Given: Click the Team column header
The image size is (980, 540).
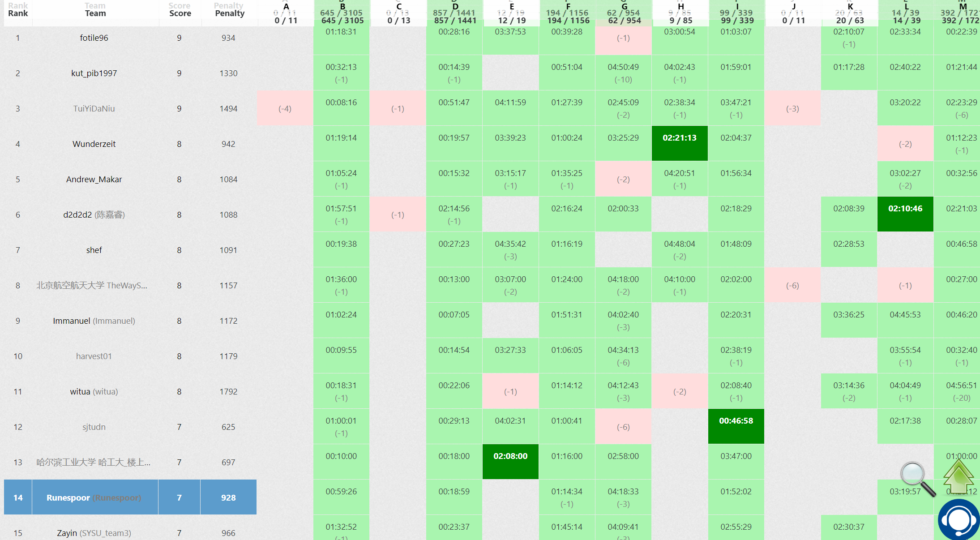Looking at the screenshot, I should [95, 13].
